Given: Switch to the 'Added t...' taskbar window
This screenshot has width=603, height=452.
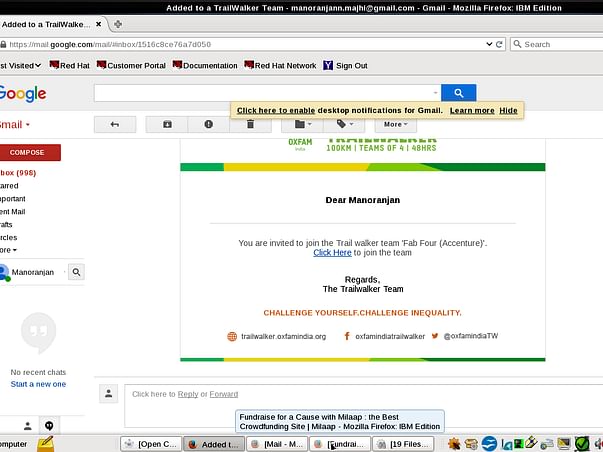Looking at the screenshot, I should tap(214, 444).
